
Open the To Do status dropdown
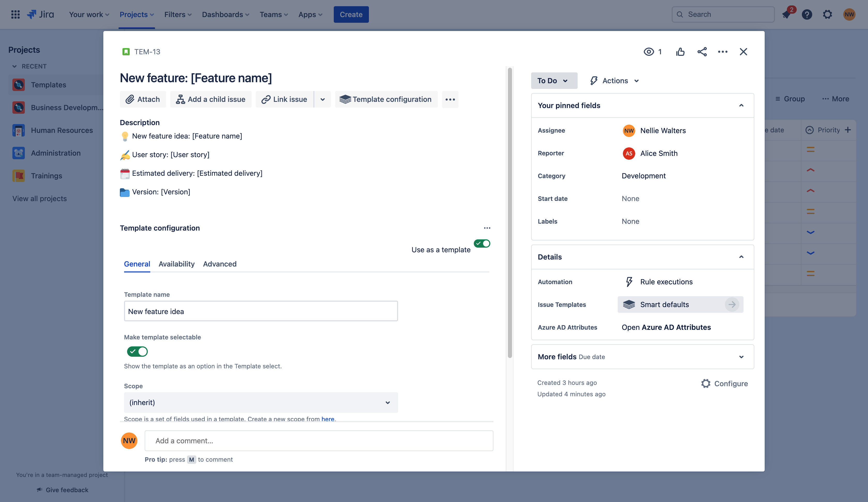(x=554, y=81)
